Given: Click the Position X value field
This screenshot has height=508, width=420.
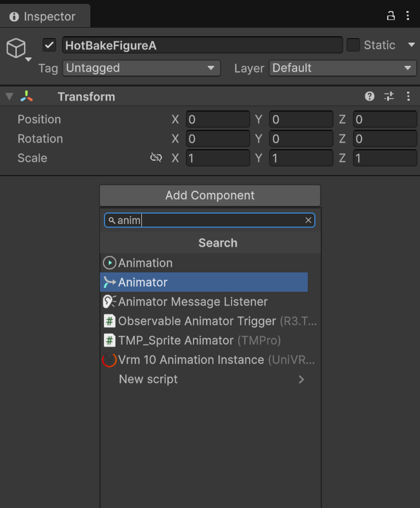Looking at the screenshot, I should [218, 119].
